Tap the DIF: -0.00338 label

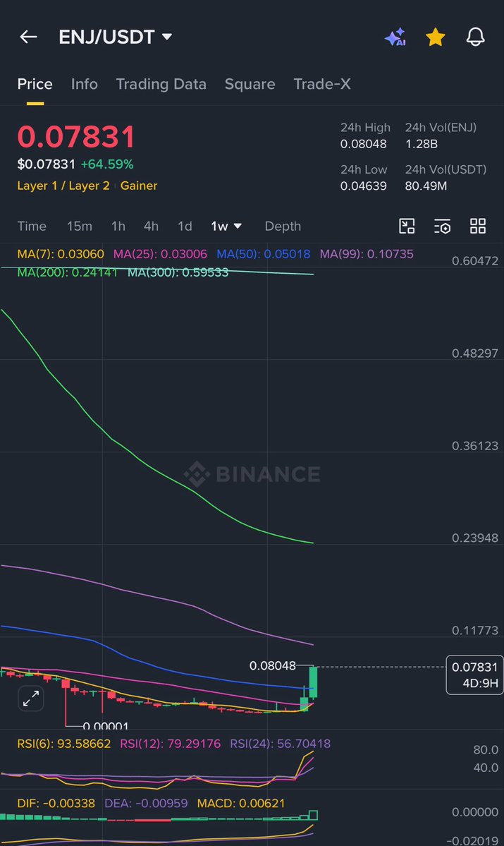pyautogui.click(x=56, y=804)
